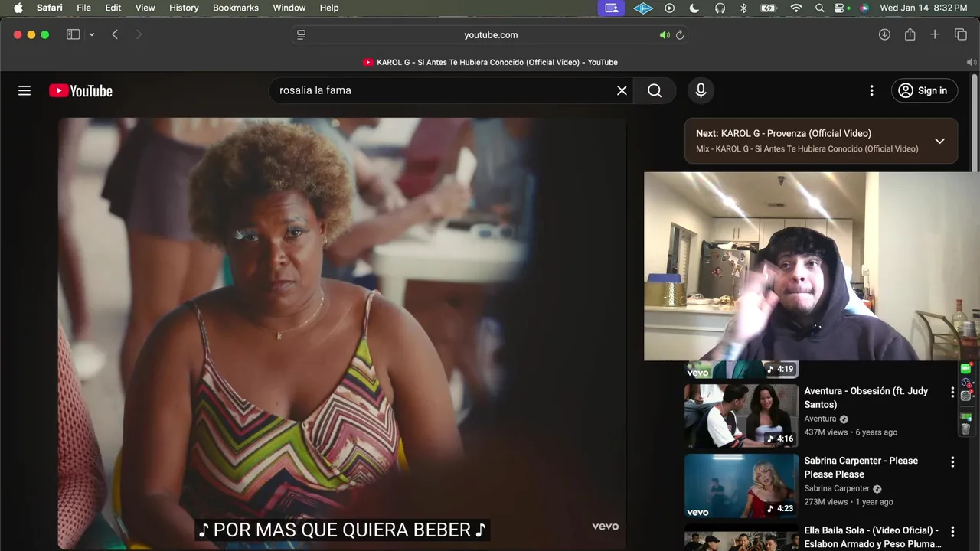Open a new tab with the plus
This screenshot has height=551, width=980.
pos(935,34)
